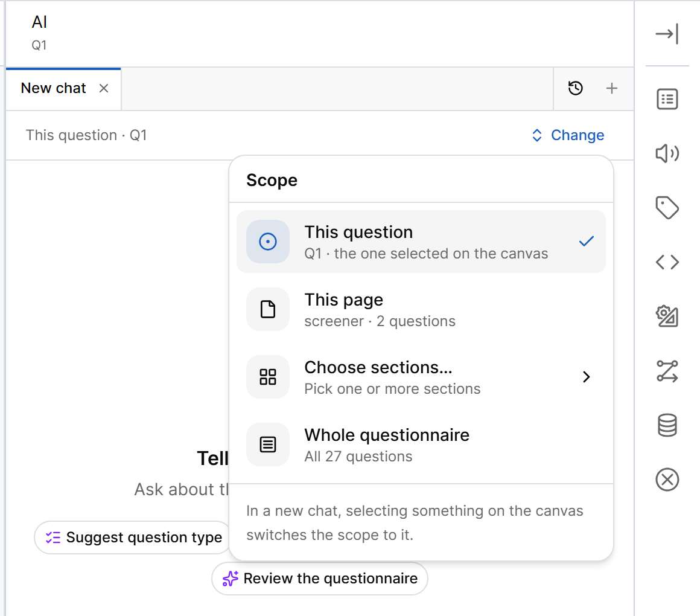This screenshot has height=616, width=700.
Task: Start a new chat with plus icon
Action: click(x=612, y=88)
